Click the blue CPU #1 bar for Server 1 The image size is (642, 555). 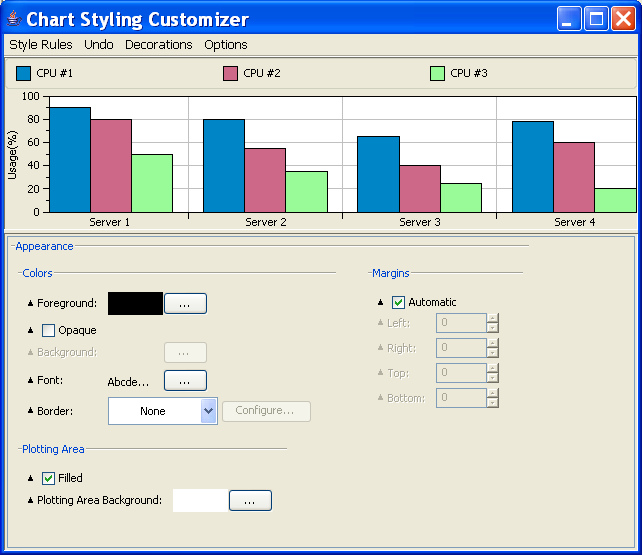point(70,159)
